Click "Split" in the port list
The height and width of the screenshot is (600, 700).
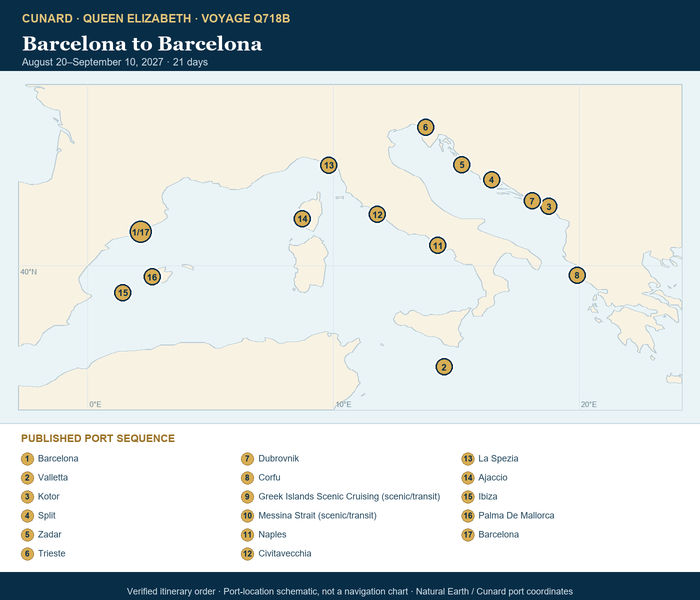click(46, 515)
